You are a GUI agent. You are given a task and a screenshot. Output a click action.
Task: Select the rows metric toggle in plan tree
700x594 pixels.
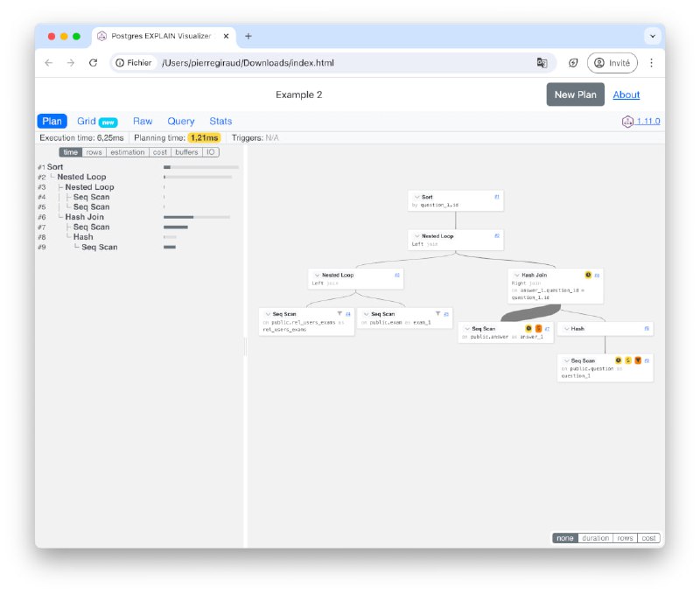coord(94,152)
